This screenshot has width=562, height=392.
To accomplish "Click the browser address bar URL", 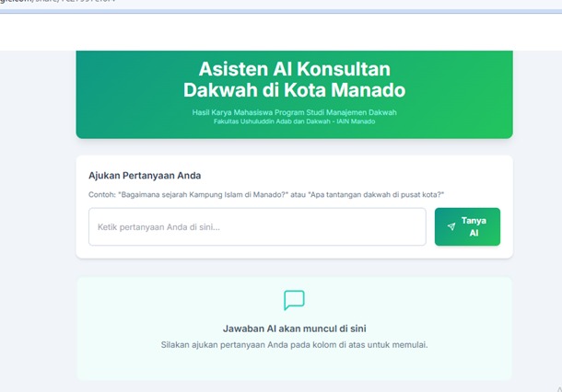I will tap(55, 3).
